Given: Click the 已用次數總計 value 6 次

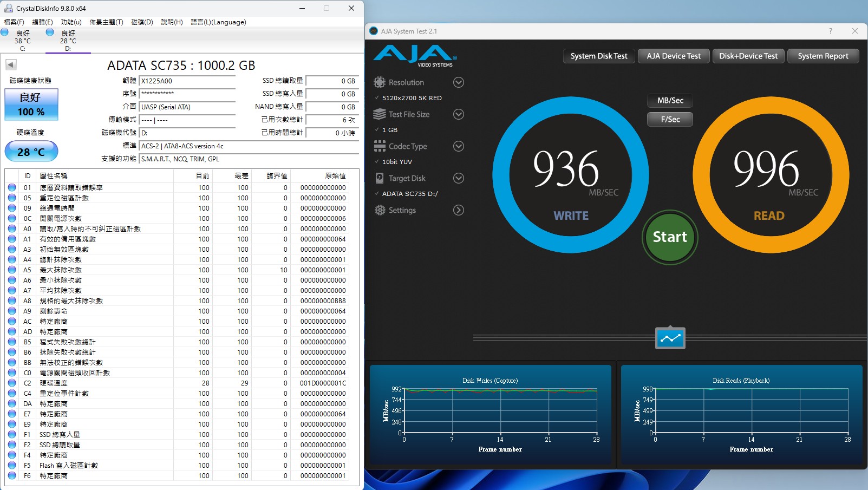Looking at the screenshot, I should coord(332,120).
